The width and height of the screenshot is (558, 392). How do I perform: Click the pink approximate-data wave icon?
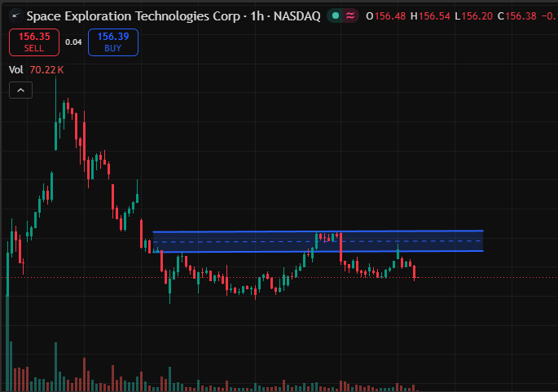click(x=350, y=15)
